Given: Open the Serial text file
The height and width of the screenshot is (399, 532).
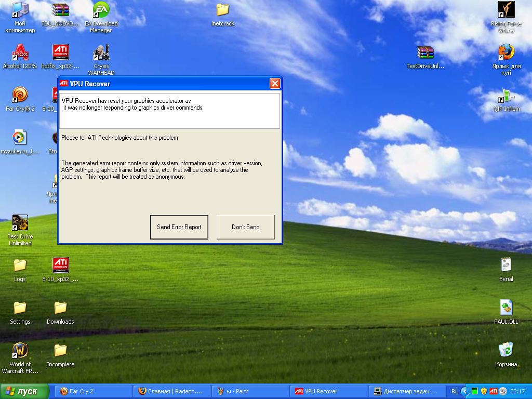Looking at the screenshot, I should [x=506, y=270].
